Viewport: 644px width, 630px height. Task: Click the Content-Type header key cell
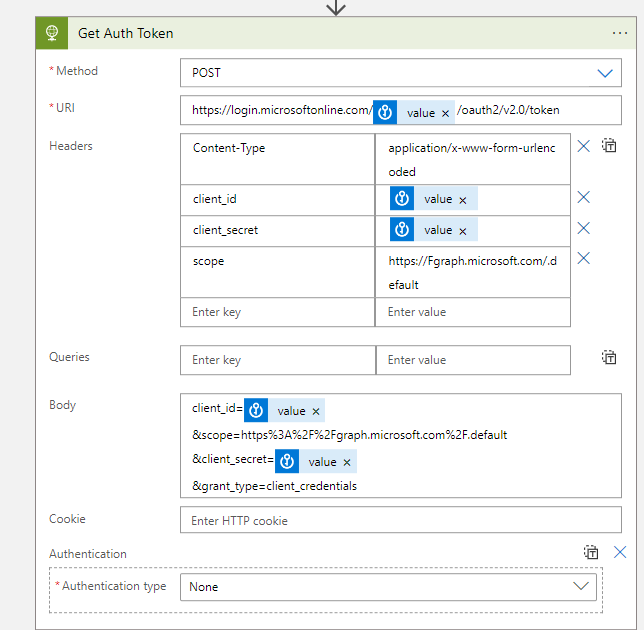point(277,159)
